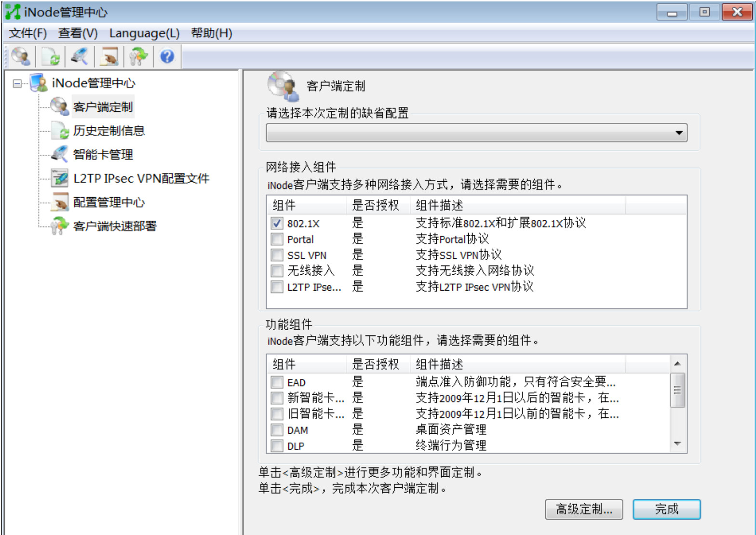Click the function components list scrollbar thumb
Image resolution: width=756 pixels, height=535 pixels.
coord(677,390)
